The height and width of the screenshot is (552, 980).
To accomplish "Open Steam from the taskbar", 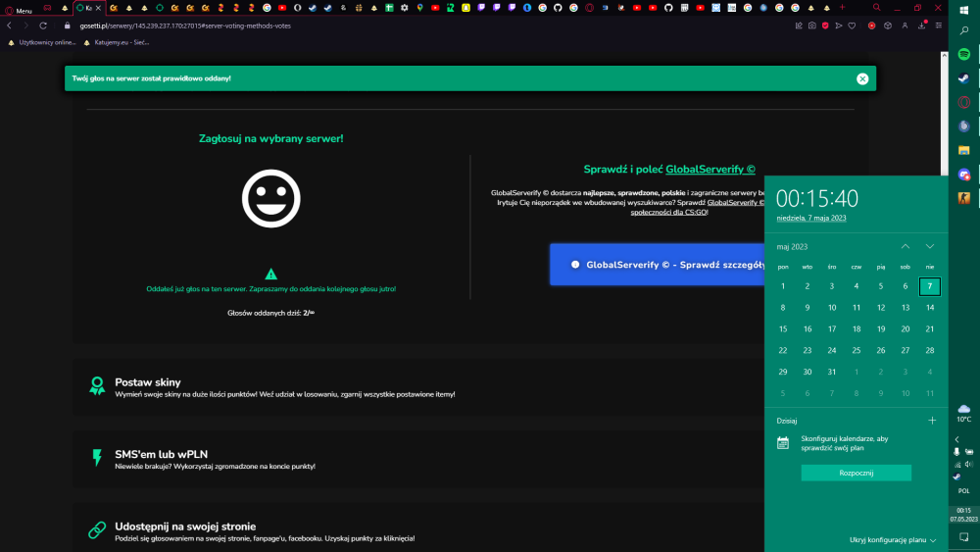I will [964, 78].
